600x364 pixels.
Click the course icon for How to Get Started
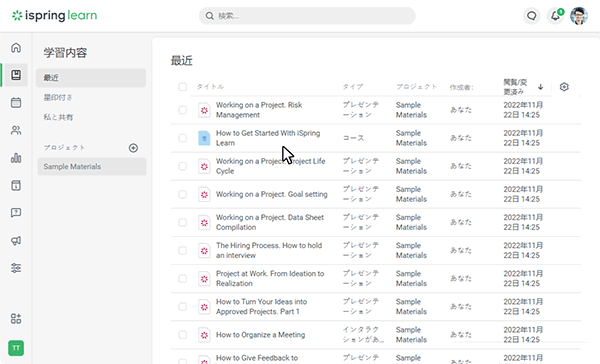tap(204, 138)
